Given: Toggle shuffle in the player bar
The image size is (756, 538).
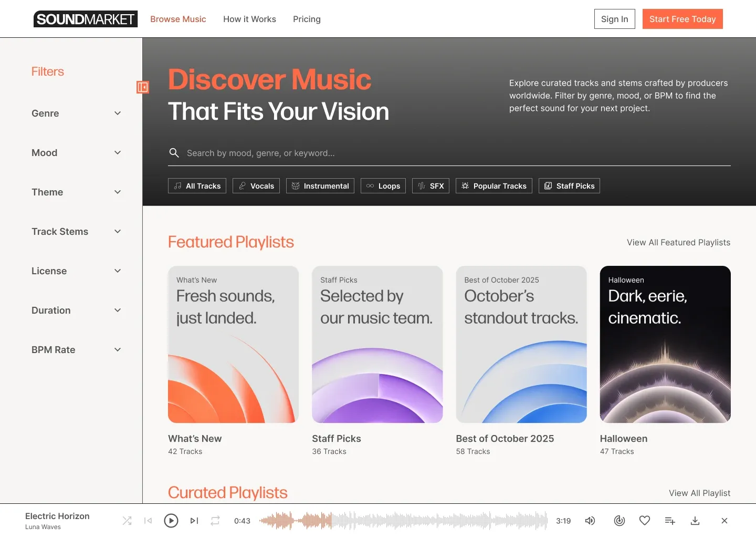Looking at the screenshot, I should (127, 521).
